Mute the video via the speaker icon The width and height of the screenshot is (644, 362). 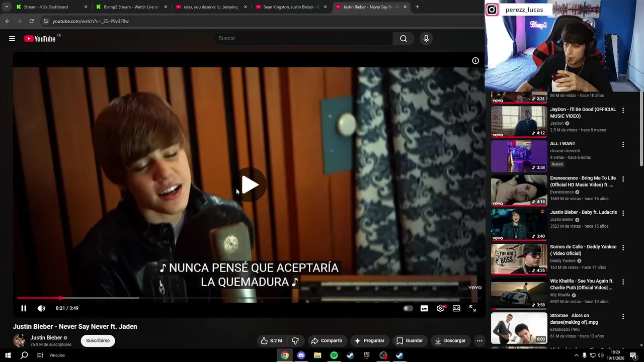[41, 308]
